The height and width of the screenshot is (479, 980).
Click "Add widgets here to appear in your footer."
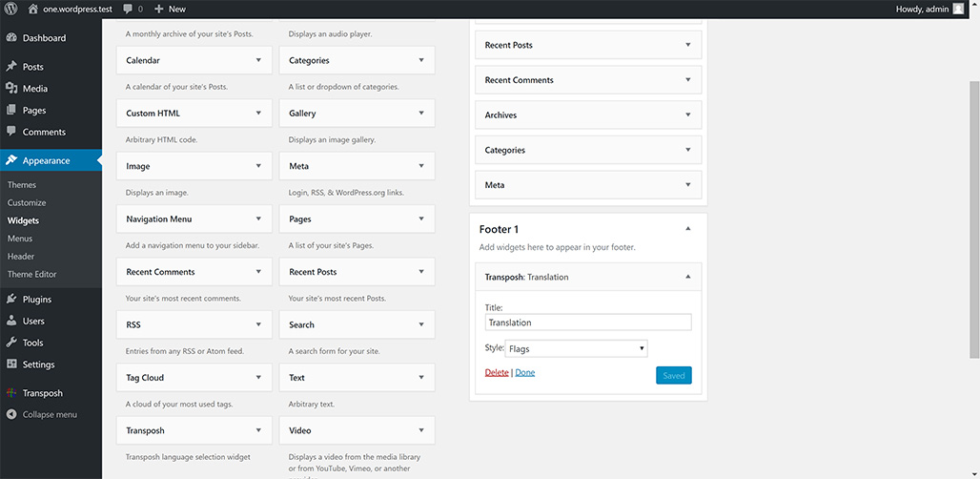pyautogui.click(x=558, y=247)
